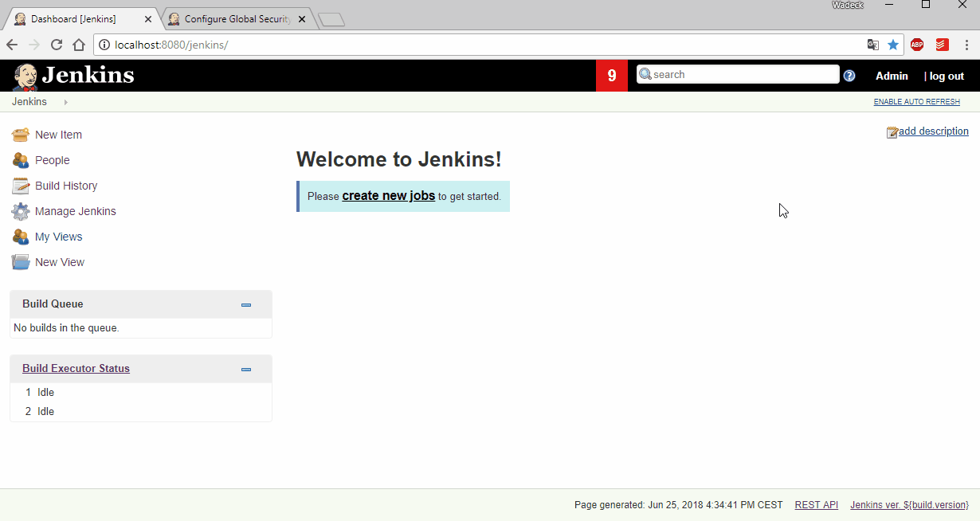Viewport: 980px width, 521px height.
Task: Click the red notification badge showing 9
Action: coord(612,76)
